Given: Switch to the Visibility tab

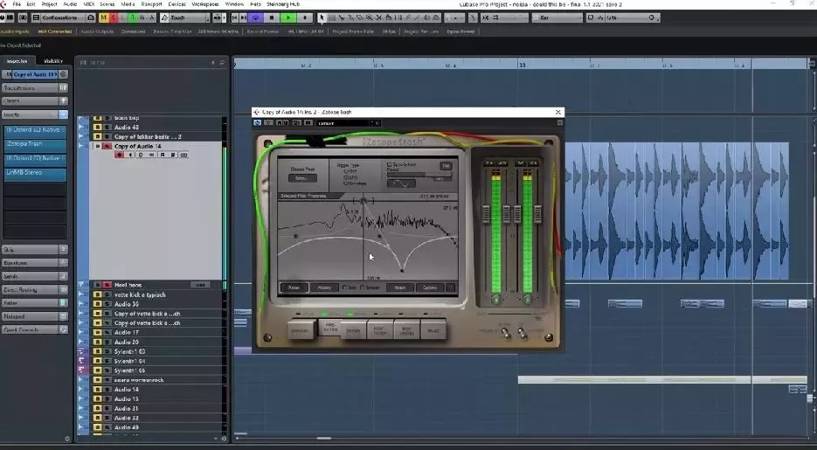Looking at the screenshot, I should coord(53,60).
